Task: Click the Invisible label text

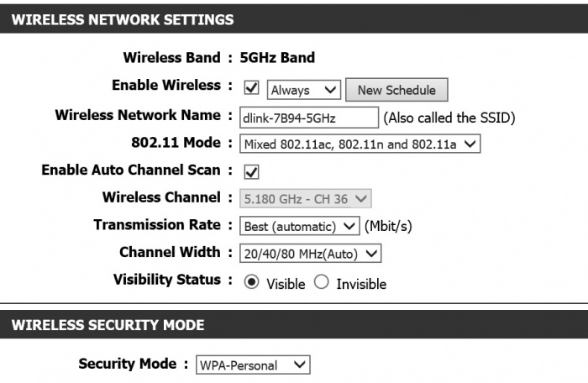Action: (361, 284)
